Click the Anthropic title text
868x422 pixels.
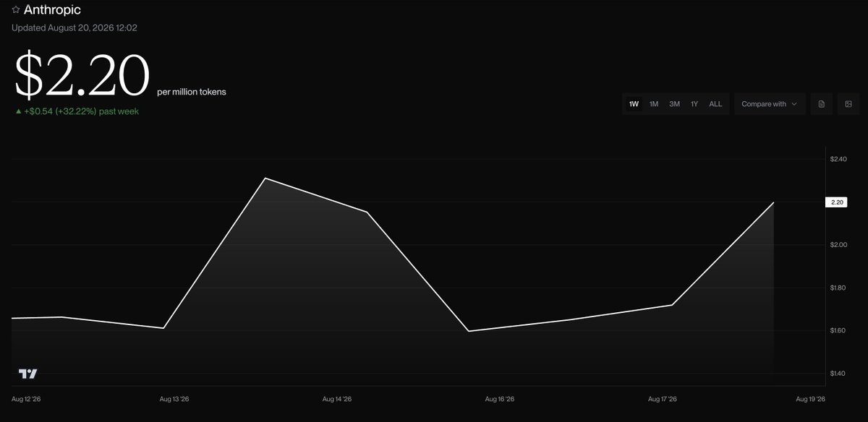pos(52,10)
